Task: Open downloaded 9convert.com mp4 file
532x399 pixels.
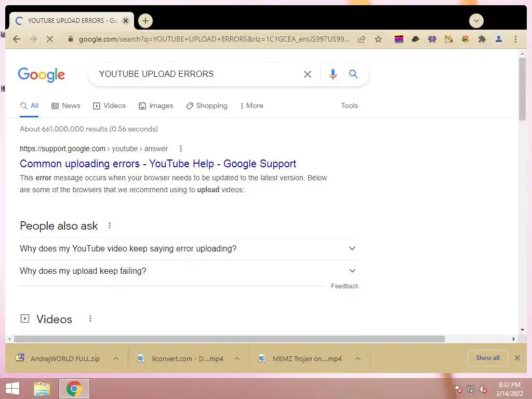Action: [x=180, y=358]
